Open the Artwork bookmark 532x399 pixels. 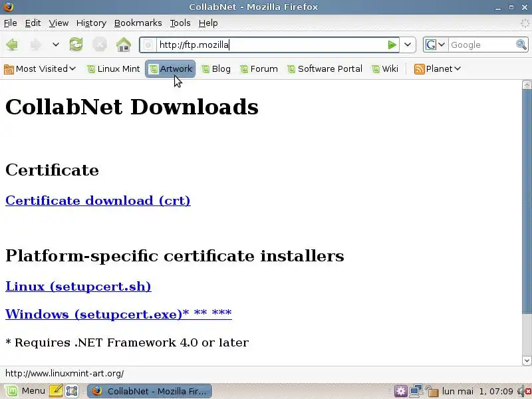pyautogui.click(x=170, y=69)
